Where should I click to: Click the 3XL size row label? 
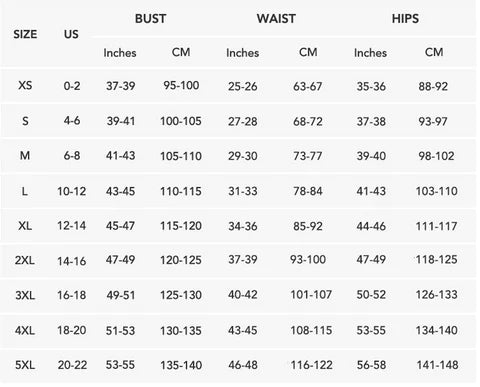[25, 295]
